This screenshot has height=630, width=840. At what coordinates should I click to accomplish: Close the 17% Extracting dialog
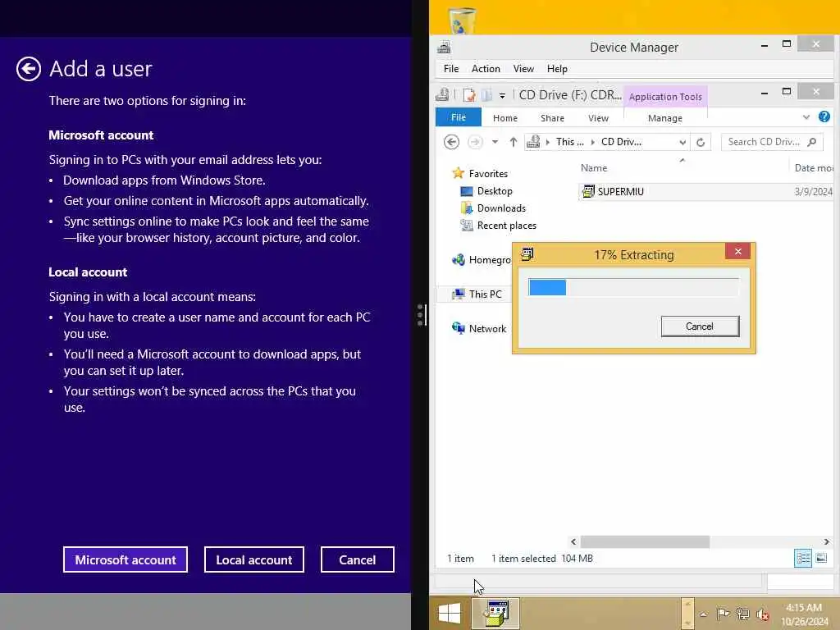pyautogui.click(x=737, y=251)
